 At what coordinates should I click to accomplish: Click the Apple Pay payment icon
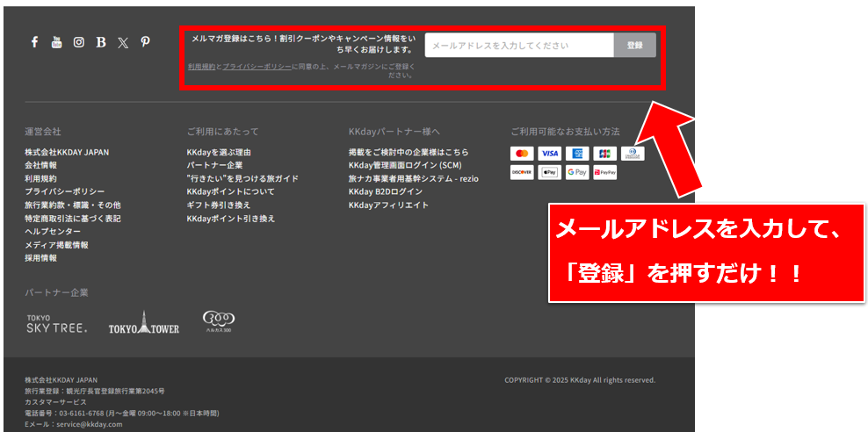(x=550, y=173)
